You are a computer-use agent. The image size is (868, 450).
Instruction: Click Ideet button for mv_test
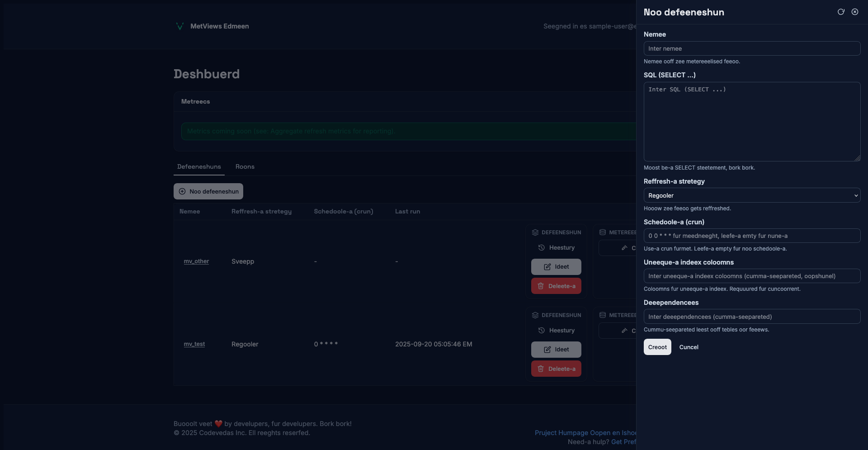coord(556,350)
